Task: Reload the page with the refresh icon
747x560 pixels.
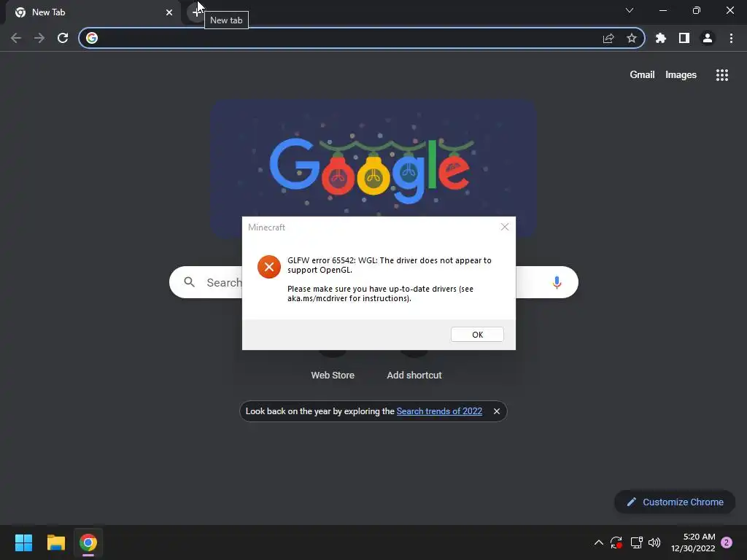Action: click(63, 38)
